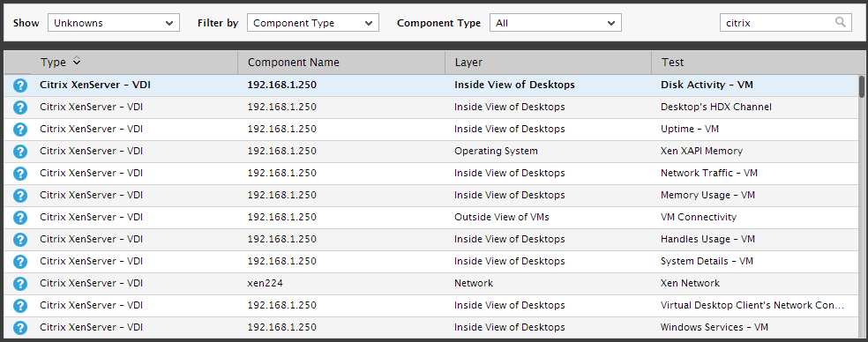This screenshot has height=342, width=868.
Task: Open the Filter by dropdown
Action: (313, 23)
